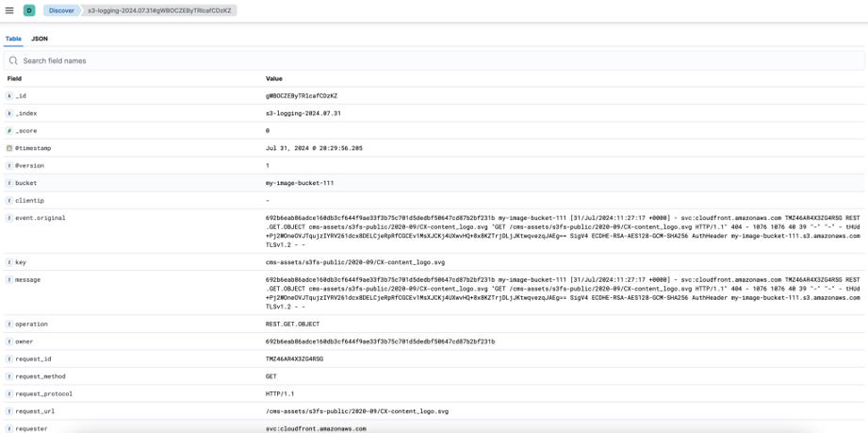Click the _index field name
868x433 pixels.
coord(25,113)
